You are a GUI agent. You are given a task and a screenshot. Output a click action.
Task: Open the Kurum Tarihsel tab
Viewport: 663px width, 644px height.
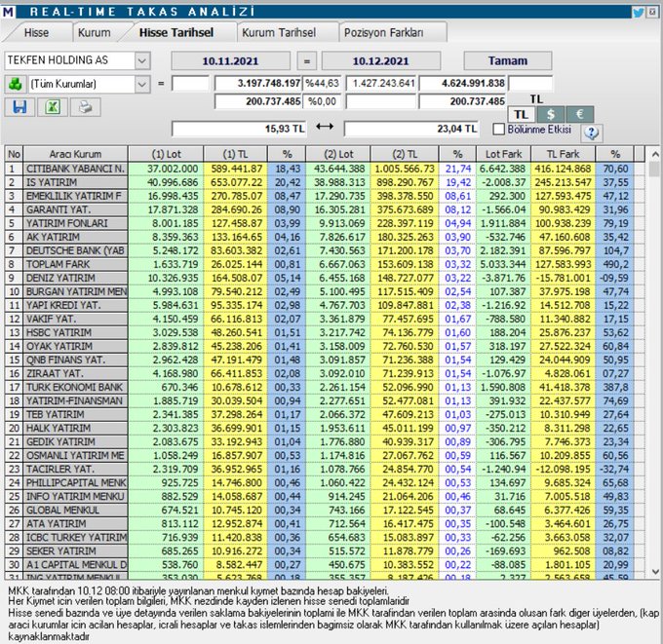point(279,32)
